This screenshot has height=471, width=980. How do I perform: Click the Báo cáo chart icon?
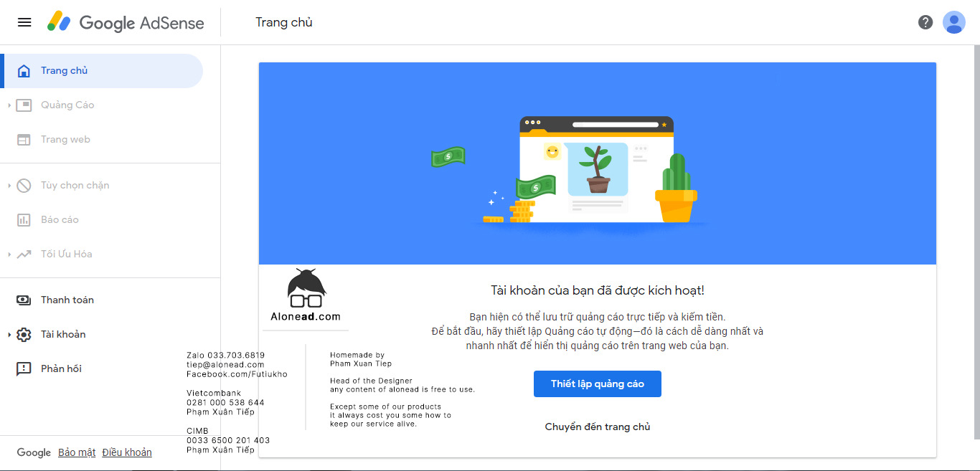pos(24,220)
